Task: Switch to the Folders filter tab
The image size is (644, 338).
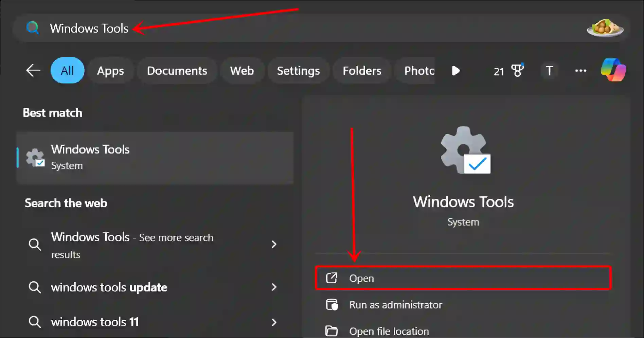Action: tap(362, 71)
